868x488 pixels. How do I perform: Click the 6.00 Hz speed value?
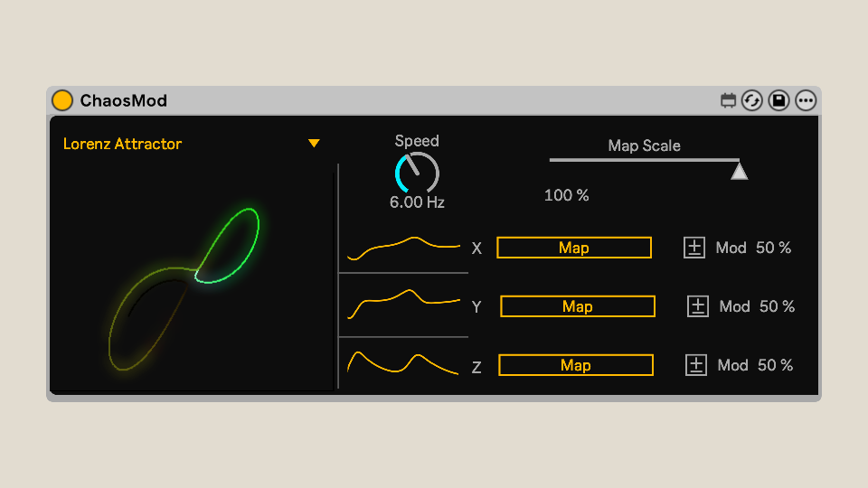point(417,202)
